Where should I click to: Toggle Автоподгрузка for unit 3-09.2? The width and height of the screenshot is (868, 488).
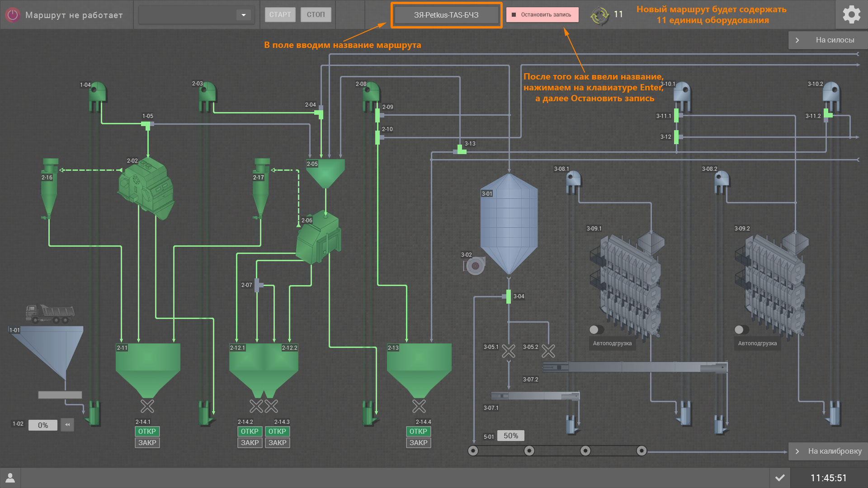coord(741,329)
